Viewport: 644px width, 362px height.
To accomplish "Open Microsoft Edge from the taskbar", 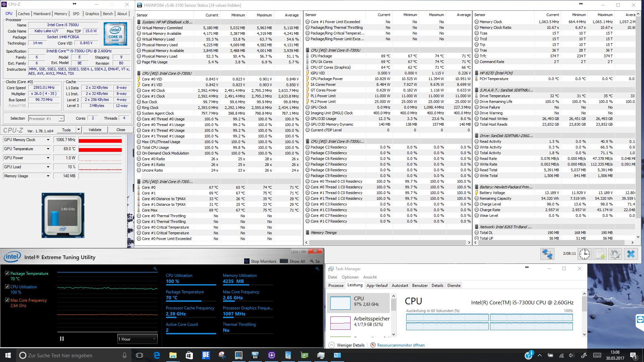I will (x=157, y=355).
